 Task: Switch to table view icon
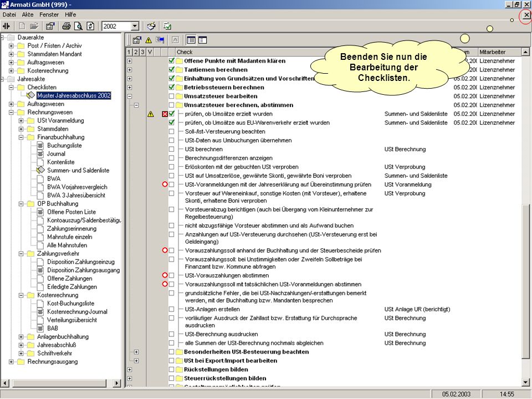tap(191, 40)
